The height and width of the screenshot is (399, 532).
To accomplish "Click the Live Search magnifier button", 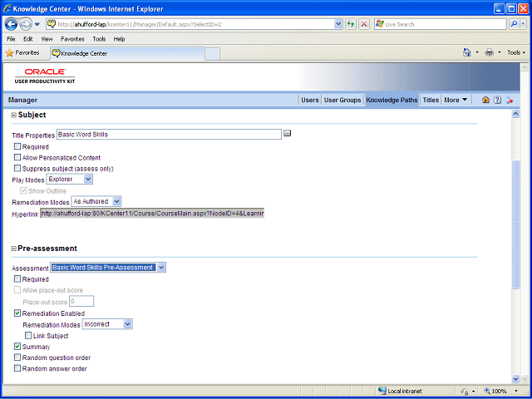I will (x=514, y=24).
